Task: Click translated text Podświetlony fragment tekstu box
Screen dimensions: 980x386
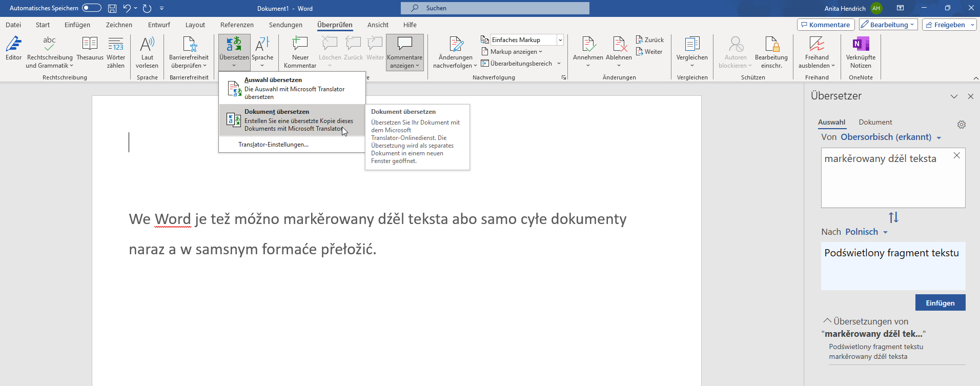Action: click(x=893, y=266)
